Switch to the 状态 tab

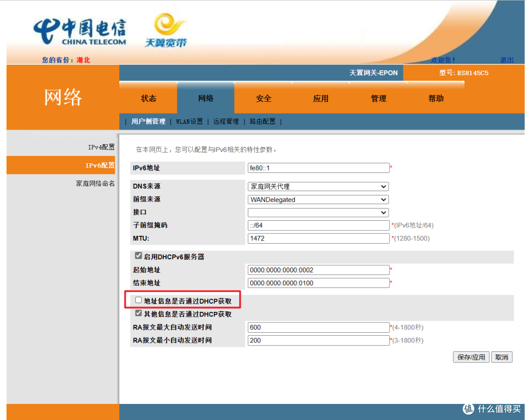149,98
